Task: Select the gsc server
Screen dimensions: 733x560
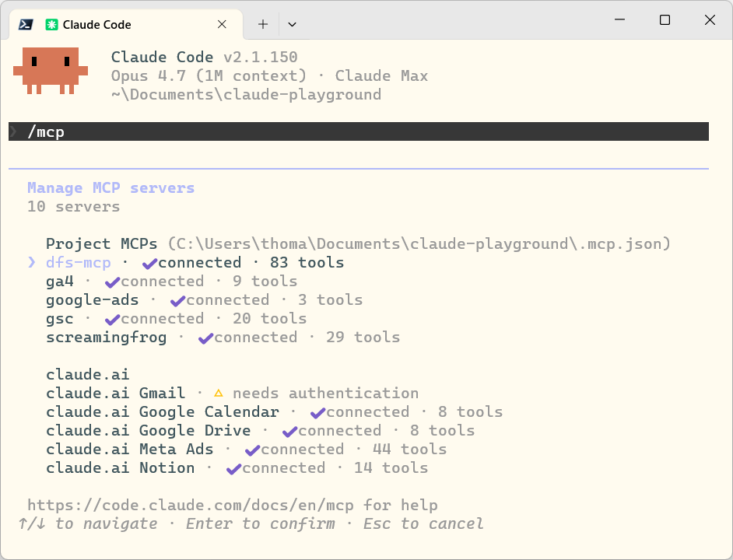Action: pyautogui.click(x=60, y=318)
